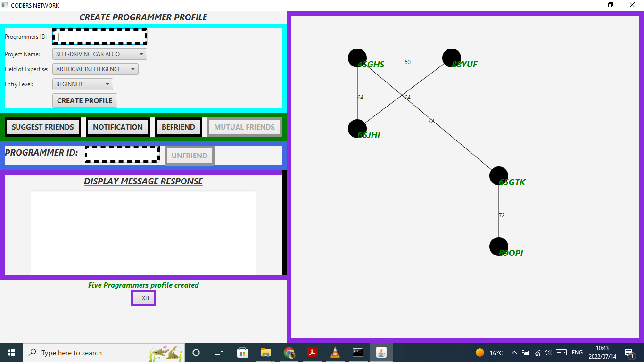This screenshot has height=362, width=644.
Task: Select the 89OPI graph node
Action: coord(499,247)
